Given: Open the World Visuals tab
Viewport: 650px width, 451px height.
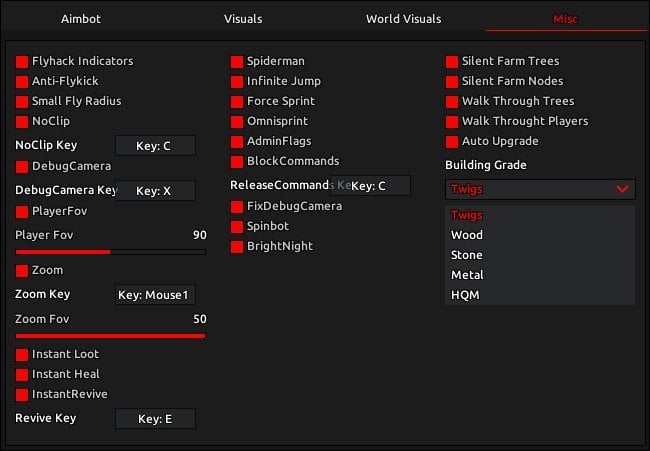Looking at the screenshot, I should tap(403, 19).
